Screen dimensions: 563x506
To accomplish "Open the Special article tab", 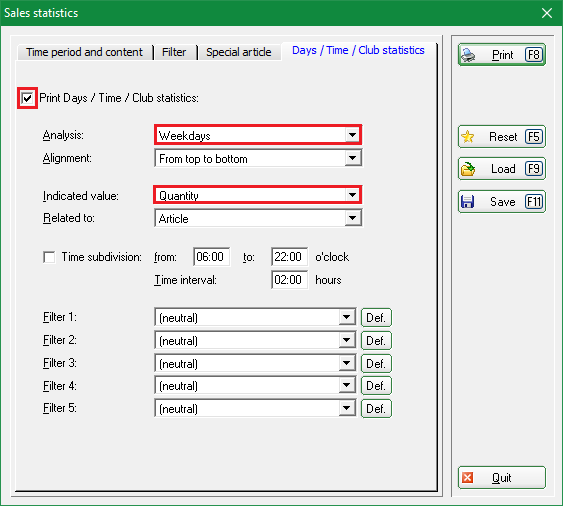I will point(239,52).
